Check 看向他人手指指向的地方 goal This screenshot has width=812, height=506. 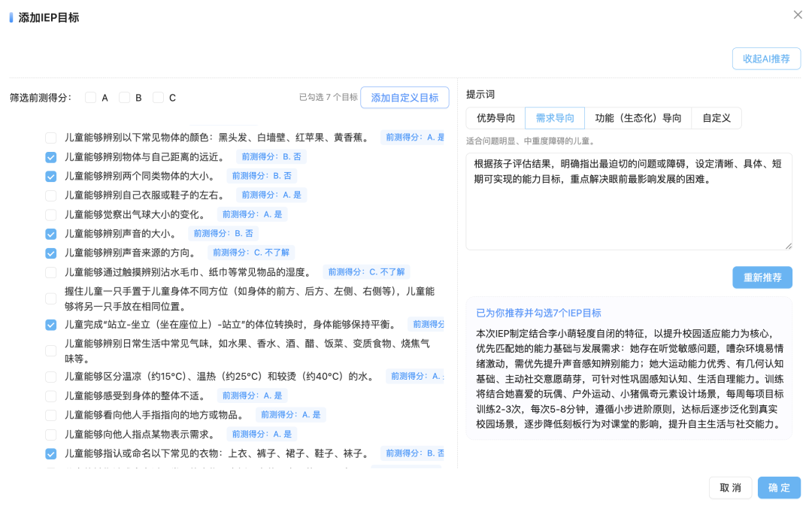click(51, 415)
